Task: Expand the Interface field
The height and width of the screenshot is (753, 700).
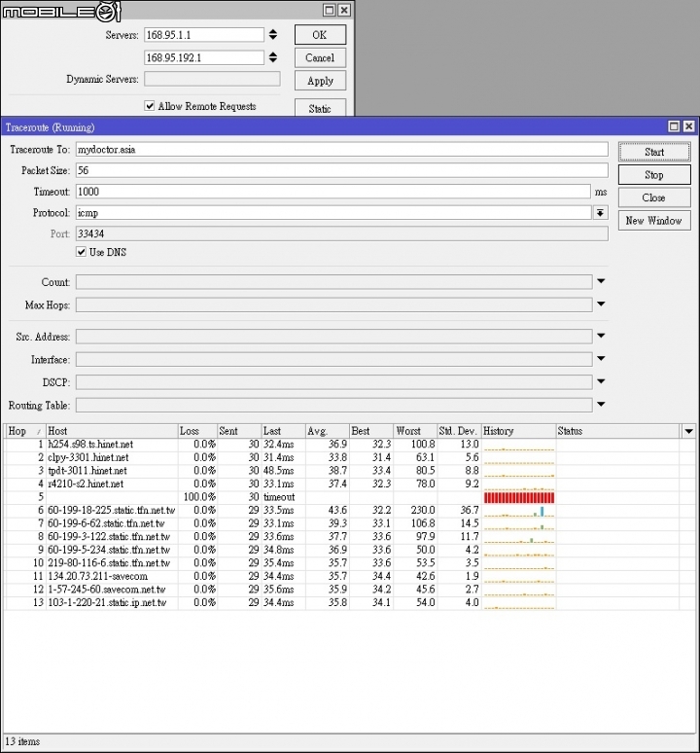Action: pos(601,359)
